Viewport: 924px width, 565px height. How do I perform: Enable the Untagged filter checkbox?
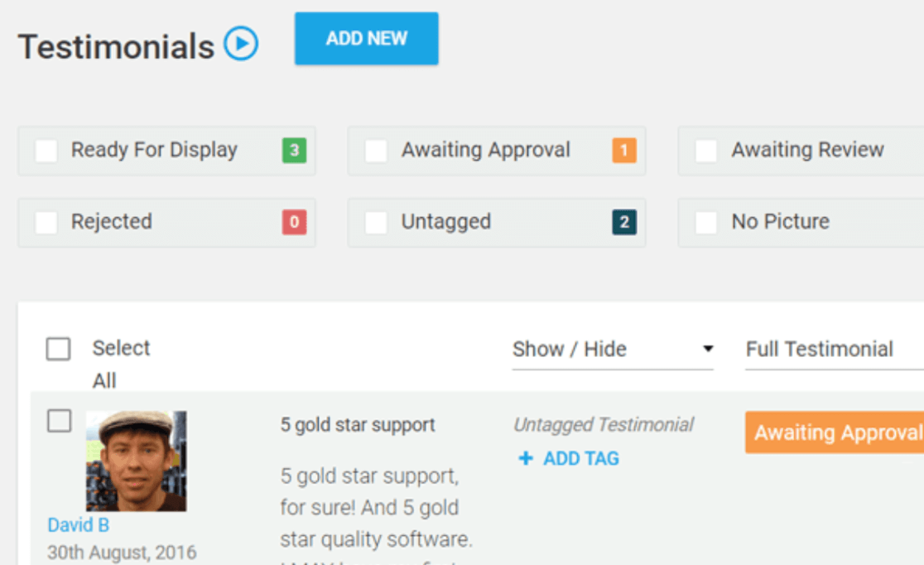[x=377, y=222]
